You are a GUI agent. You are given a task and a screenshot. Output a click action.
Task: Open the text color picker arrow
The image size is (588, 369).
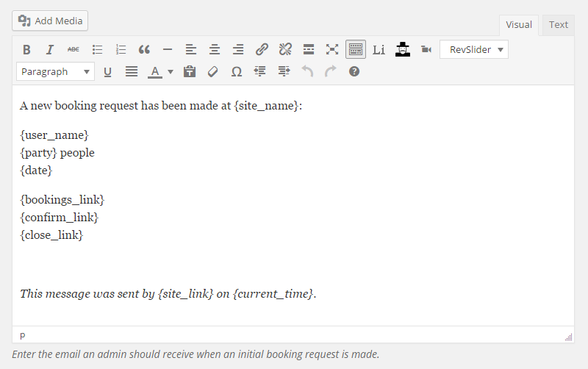pyautogui.click(x=171, y=71)
